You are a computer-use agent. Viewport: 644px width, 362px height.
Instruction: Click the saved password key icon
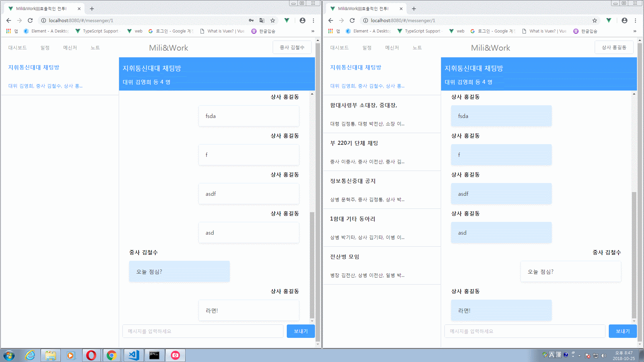coord(251,20)
